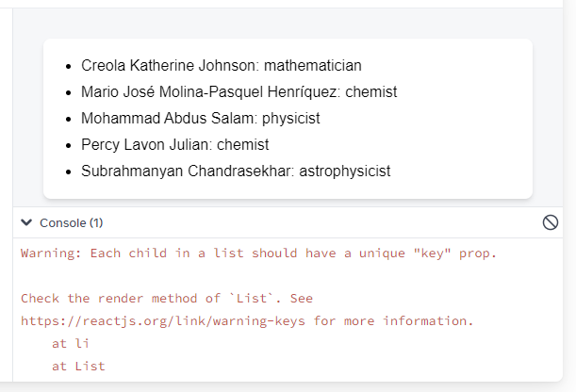Select the Subrahmanyan Chandrasekhar list item
576x392 pixels.
pyautogui.click(x=236, y=171)
